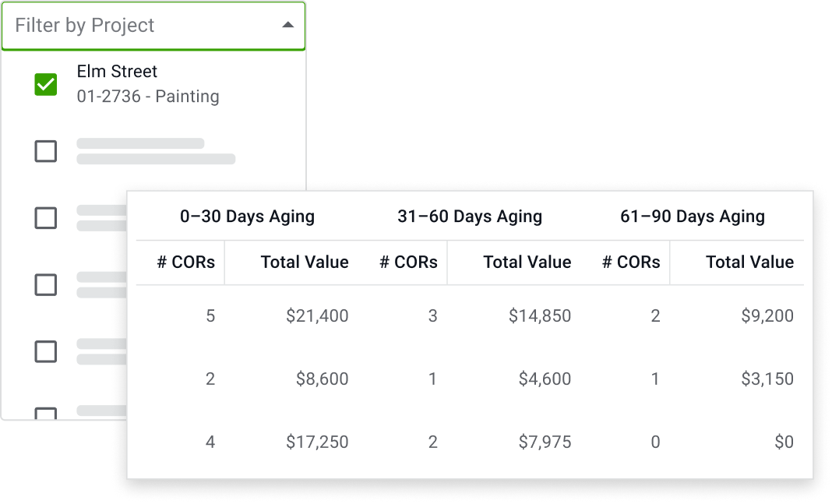Click the $21,400 total value cell

coord(317,316)
